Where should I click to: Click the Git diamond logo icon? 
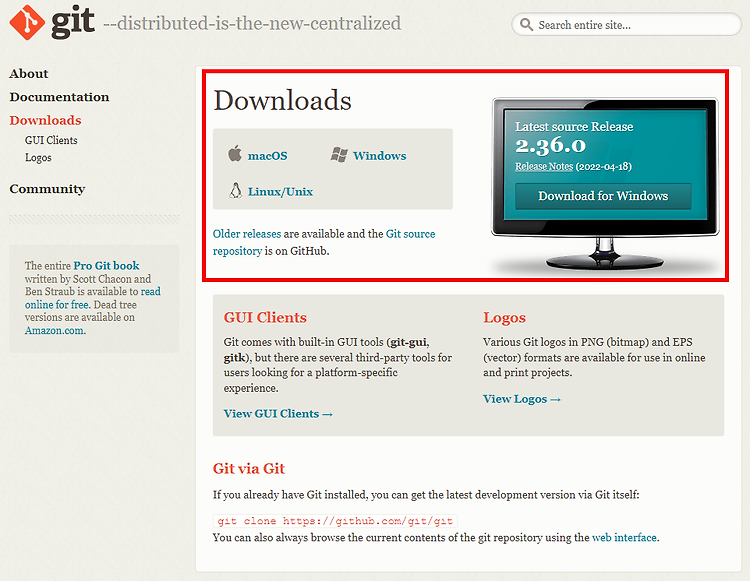tap(27, 22)
